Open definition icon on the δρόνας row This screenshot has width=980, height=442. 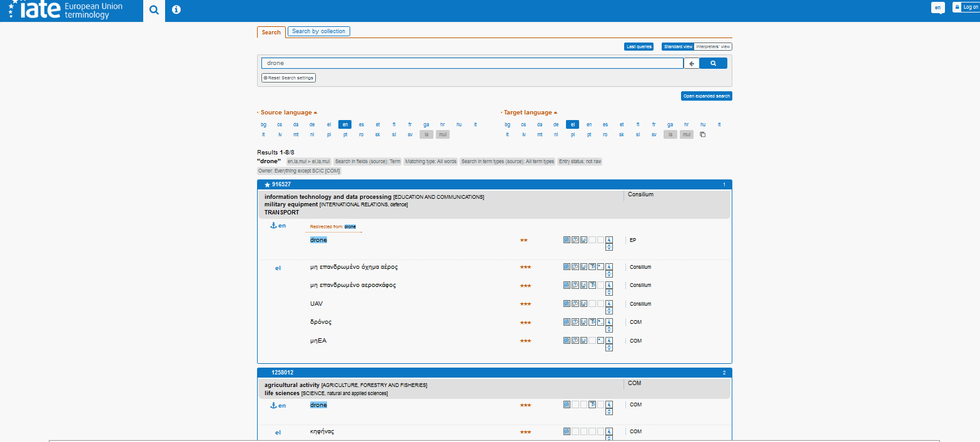tap(567, 322)
